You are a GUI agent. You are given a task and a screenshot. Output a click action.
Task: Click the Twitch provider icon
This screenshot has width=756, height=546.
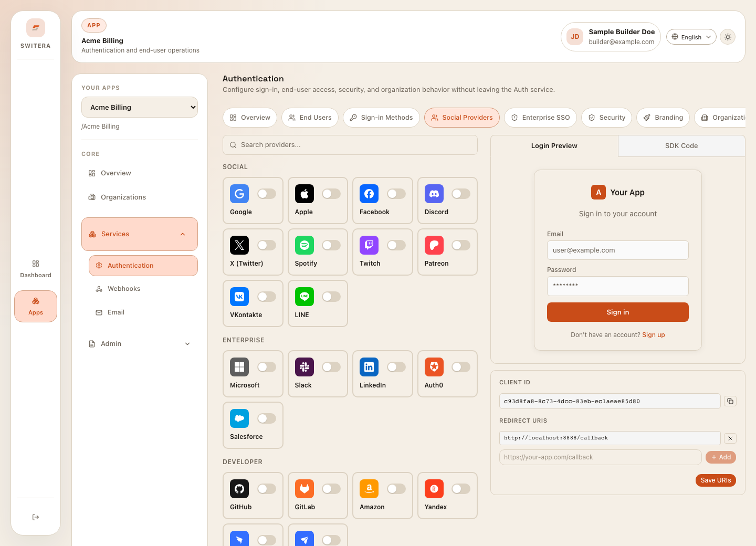coord(369,245)
